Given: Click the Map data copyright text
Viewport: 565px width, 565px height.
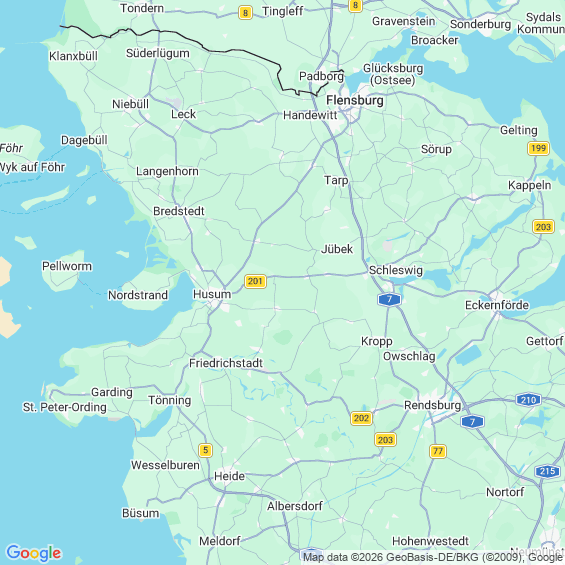Looking at the screenshot, I should (x=433, y=557).
